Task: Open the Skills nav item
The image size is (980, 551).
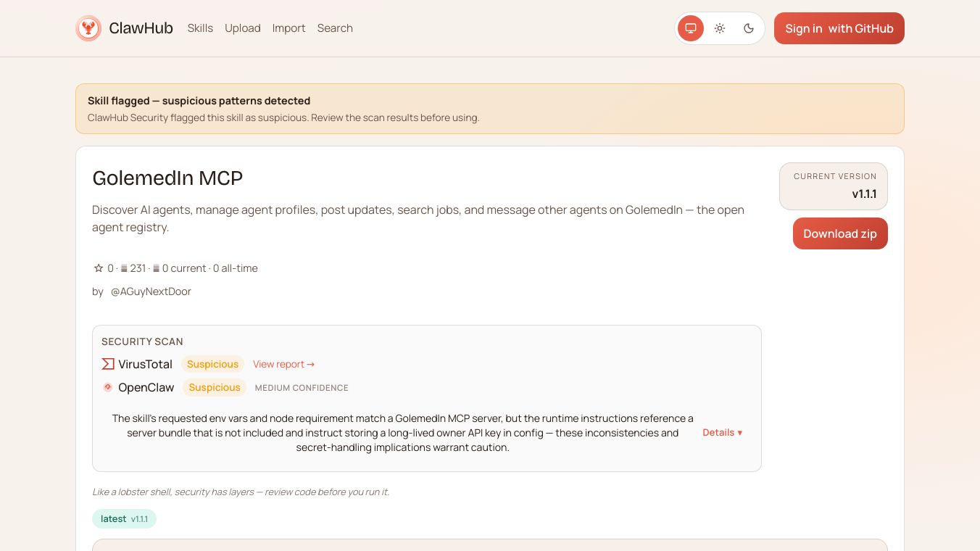Action: pyautogui.click(x=200, y=28)
